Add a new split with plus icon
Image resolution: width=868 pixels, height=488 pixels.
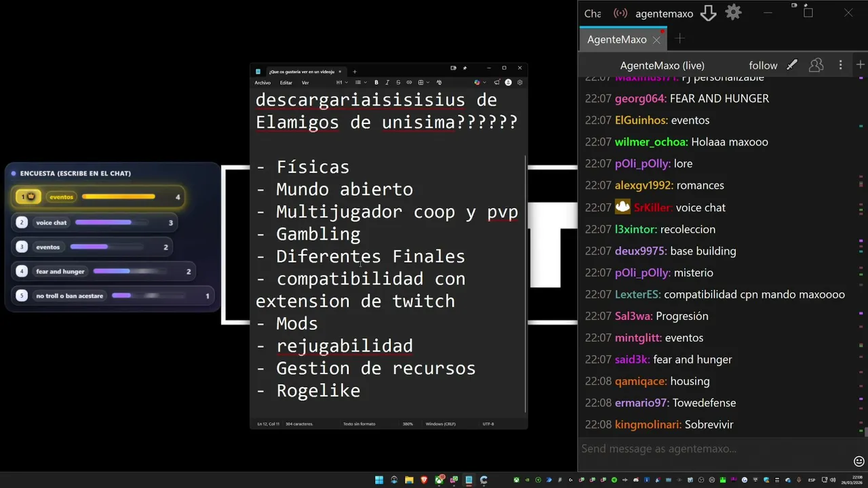(x=861, y=64)
